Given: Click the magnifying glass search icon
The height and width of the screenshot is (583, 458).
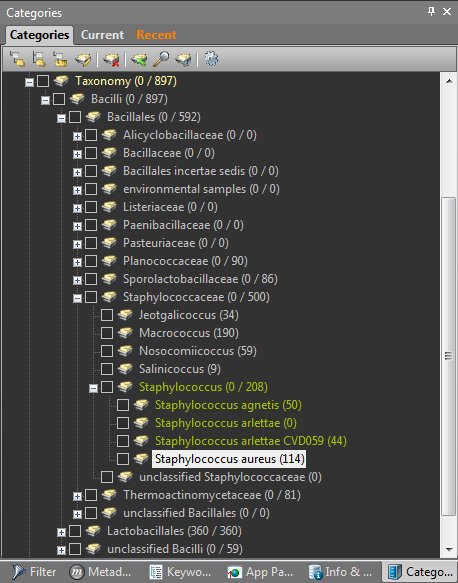Looking at the screenshot, I should [x=161, y=59].
